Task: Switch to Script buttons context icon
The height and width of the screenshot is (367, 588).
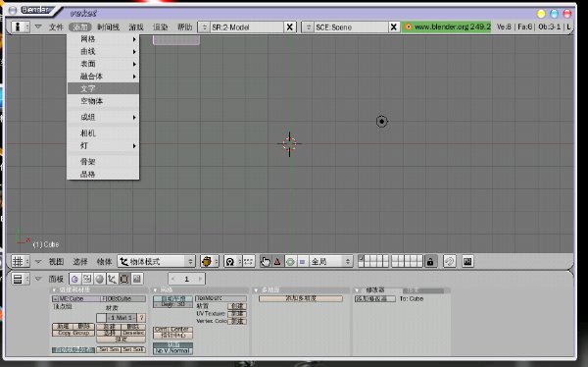Action: click(x=87, y=279)
